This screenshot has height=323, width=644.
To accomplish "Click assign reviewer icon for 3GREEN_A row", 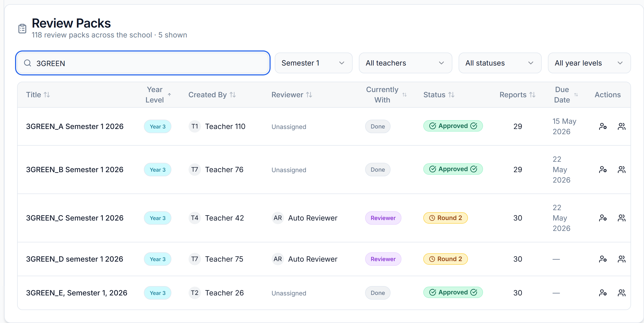I will 603,126.
